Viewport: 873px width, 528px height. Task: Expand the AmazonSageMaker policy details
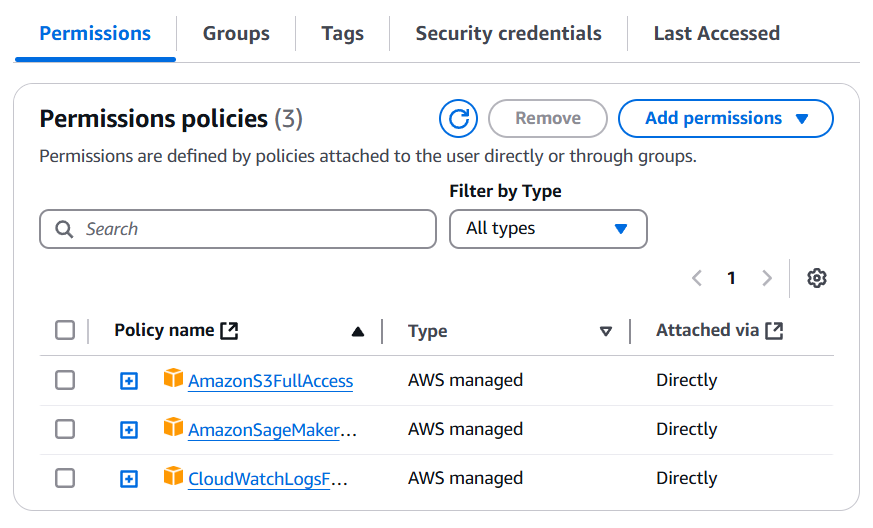tap(129, 430)
